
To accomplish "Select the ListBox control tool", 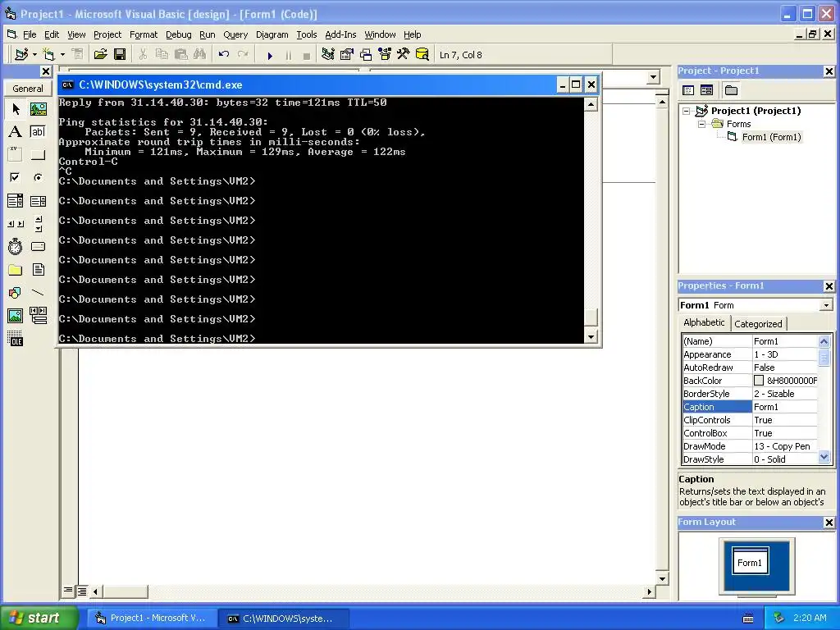I will tap(38, 201).
